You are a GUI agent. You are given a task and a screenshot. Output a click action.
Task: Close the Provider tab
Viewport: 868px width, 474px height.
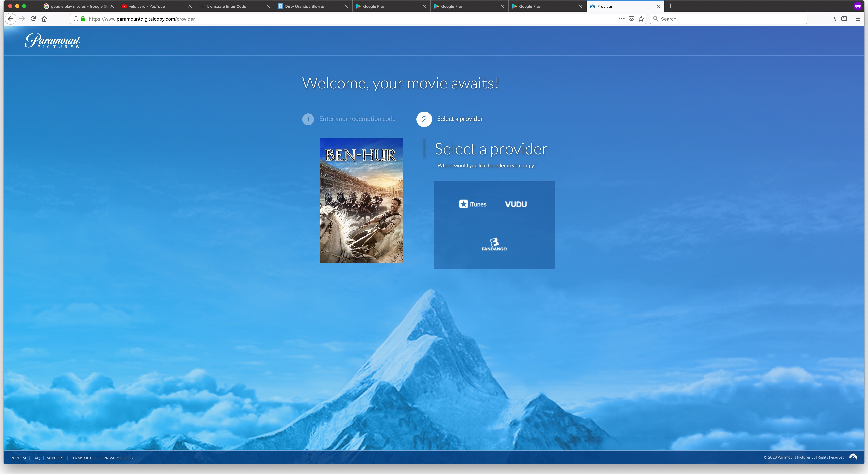[x=658, y=6]
